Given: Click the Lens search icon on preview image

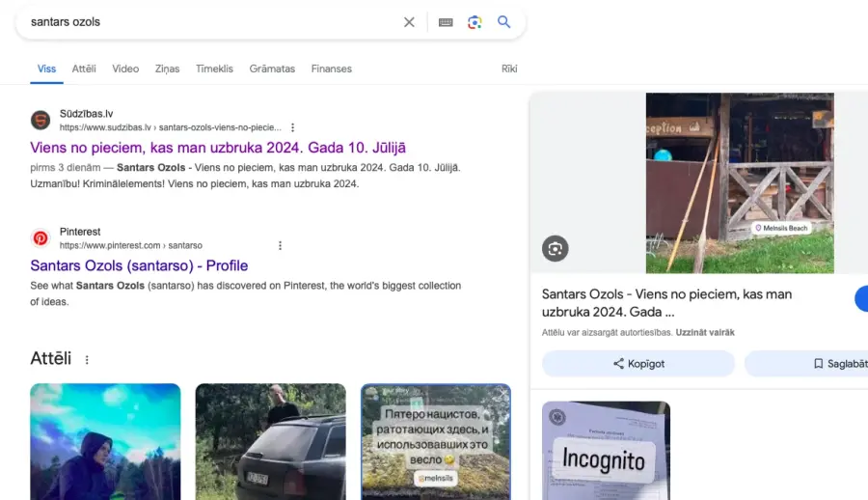Looking at the screenshot, I should pos(556,248).
